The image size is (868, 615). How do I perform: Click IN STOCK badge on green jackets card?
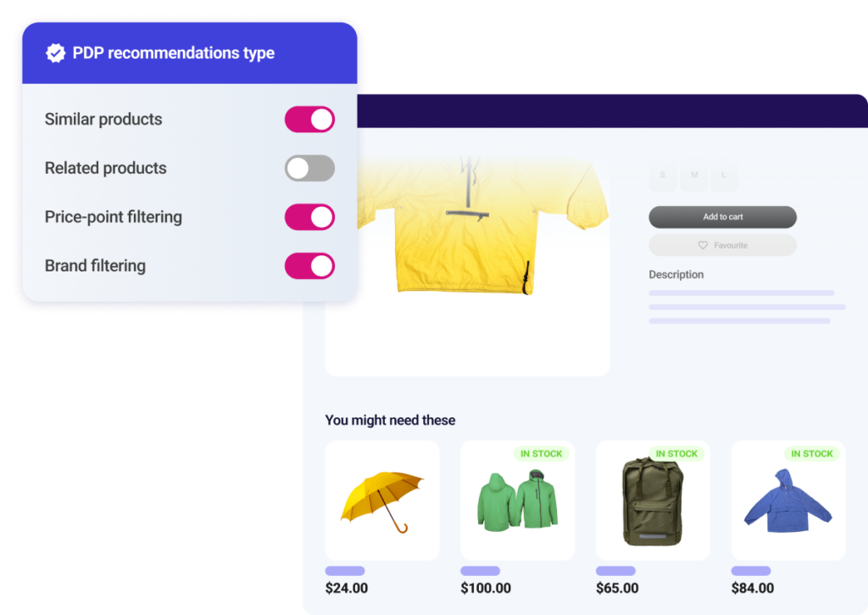541,454
